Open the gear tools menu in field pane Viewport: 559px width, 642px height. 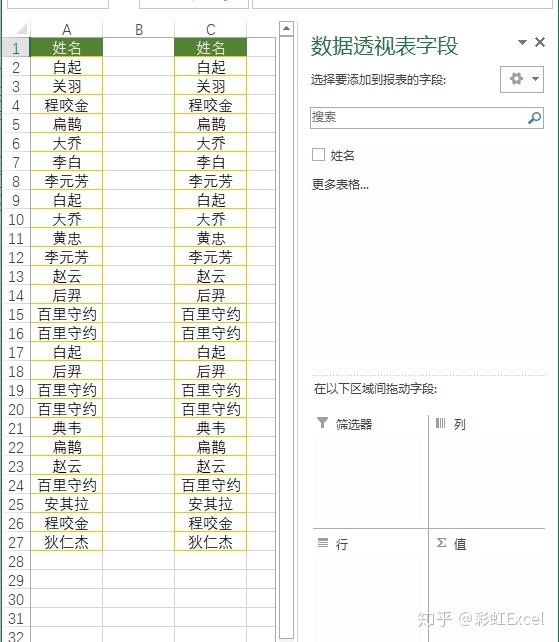[x=522, y=79]
